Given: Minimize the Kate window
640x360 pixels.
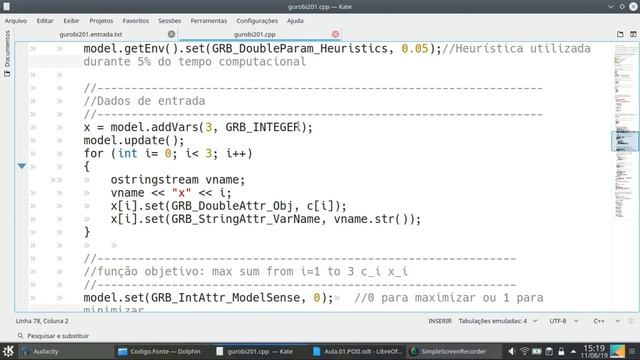Looking at the screenshot, I should 611,7.
